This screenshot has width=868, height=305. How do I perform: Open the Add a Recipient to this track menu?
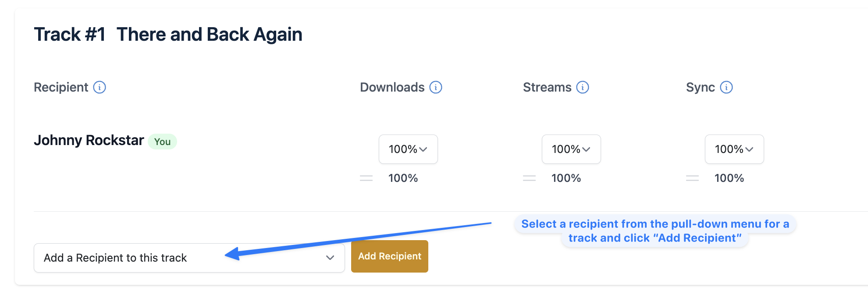(189, 258)
